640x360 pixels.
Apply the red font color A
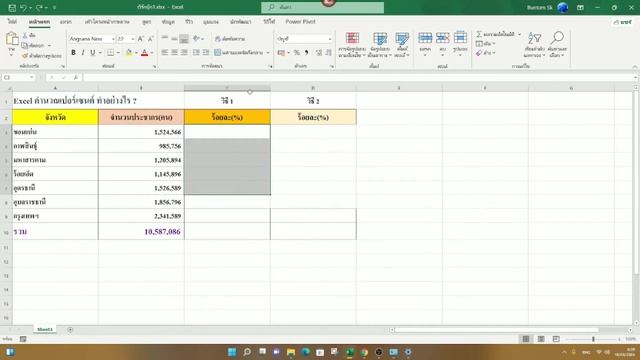(144, 53)
